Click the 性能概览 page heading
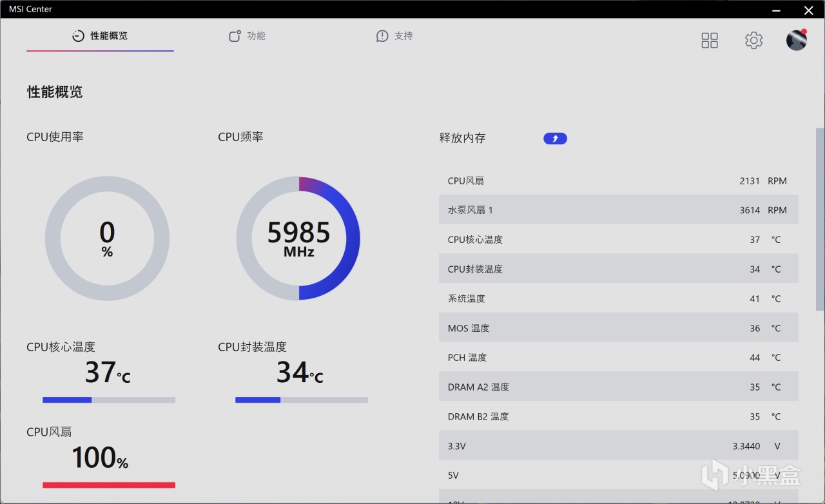 tap(55, 92)
